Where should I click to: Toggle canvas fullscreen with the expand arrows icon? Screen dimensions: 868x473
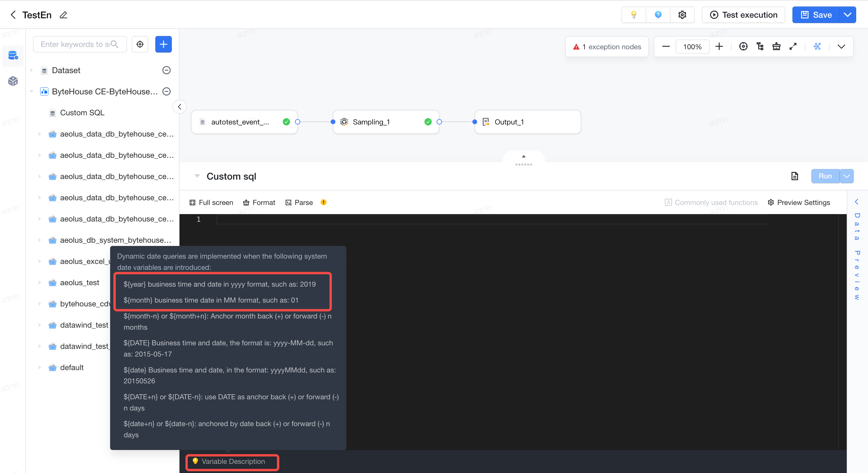[x=793, y=47]
